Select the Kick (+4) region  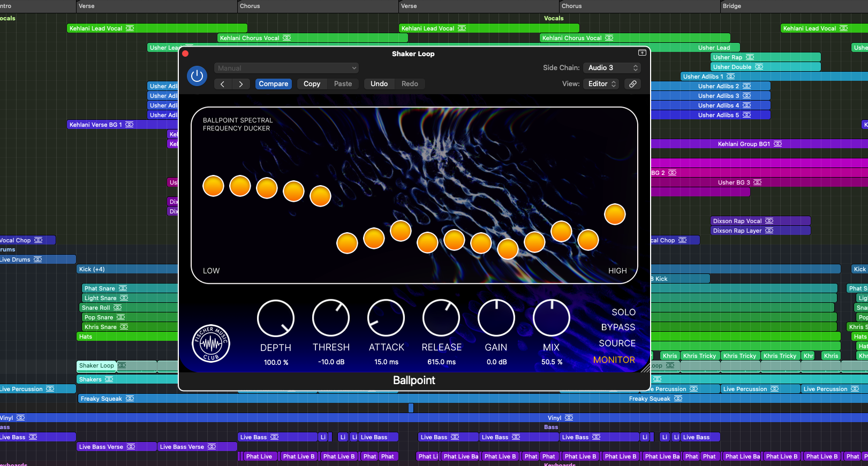click(x=127, y=269)
